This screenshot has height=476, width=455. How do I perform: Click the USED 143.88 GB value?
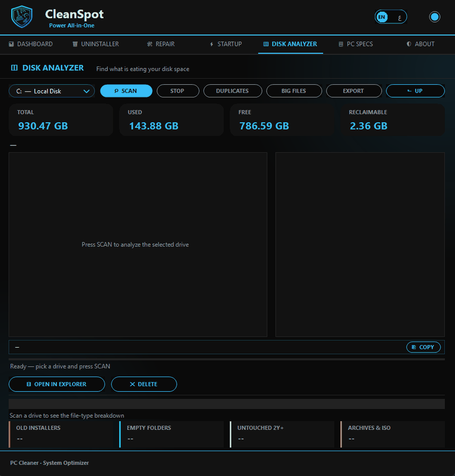pyautogui.click(x=154, y=126)
